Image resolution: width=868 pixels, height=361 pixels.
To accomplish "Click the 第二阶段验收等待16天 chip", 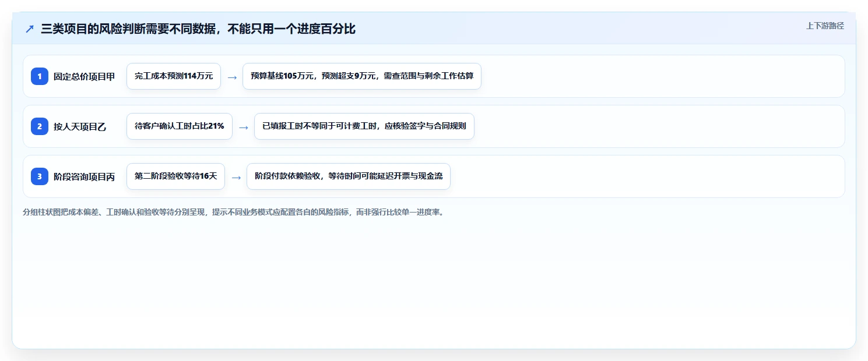I will click(175, 176).
